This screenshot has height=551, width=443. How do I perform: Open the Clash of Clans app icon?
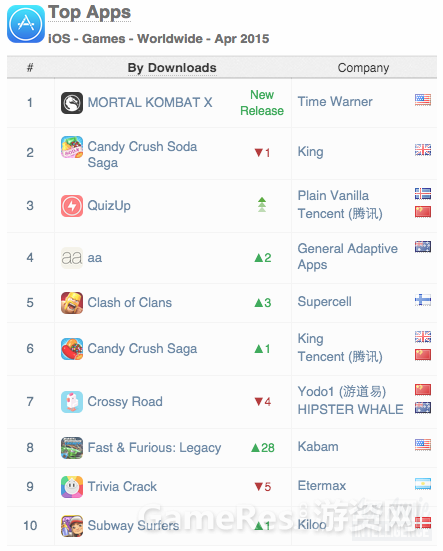tap(72, 303)
